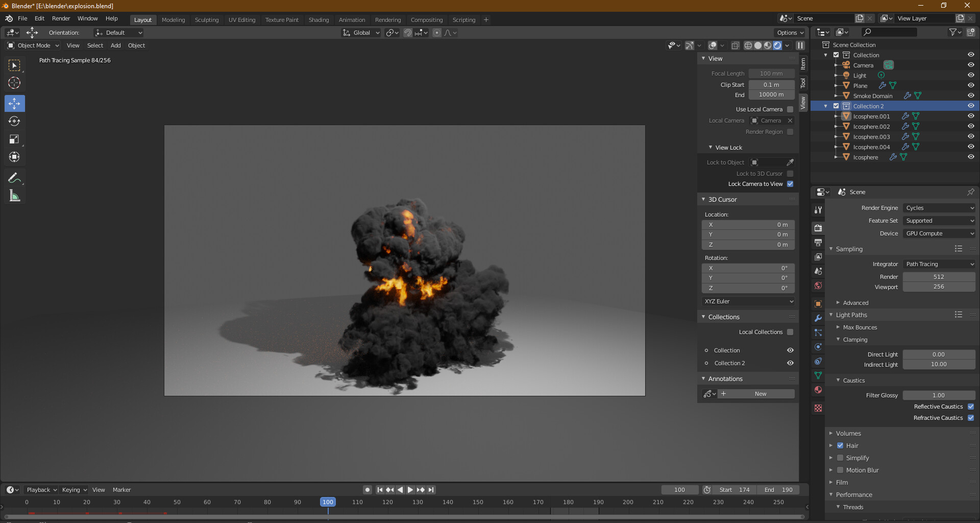Open the Render menu
Screen dimensions: 980x523
coord(61,18)
